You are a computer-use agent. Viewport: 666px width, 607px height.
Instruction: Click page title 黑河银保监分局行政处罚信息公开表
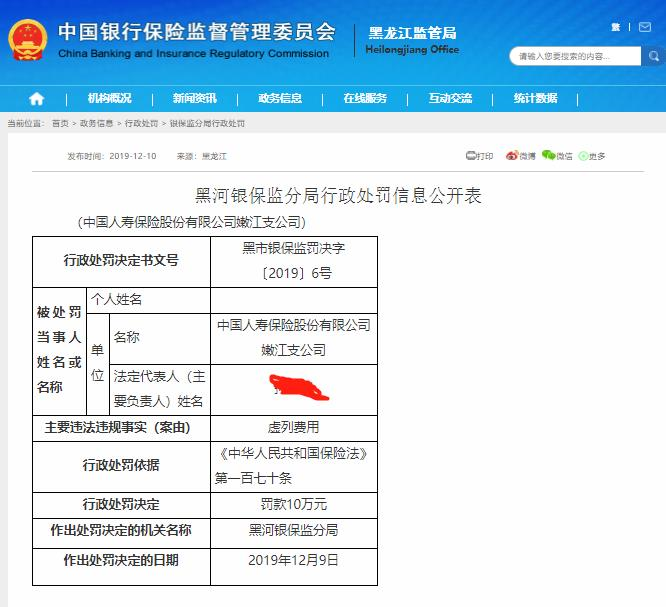tap(338, 195)
